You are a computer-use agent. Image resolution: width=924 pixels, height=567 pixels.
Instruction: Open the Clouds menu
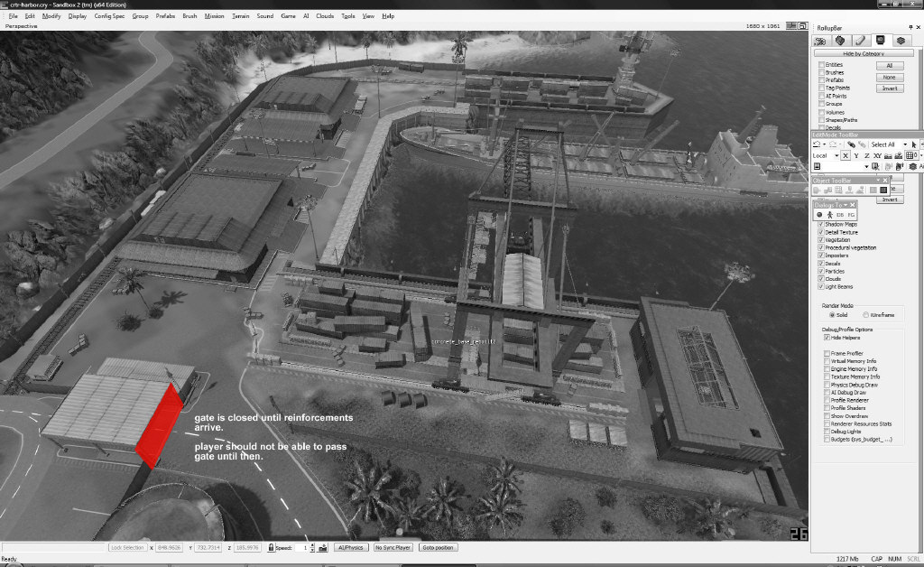(325, 16)
